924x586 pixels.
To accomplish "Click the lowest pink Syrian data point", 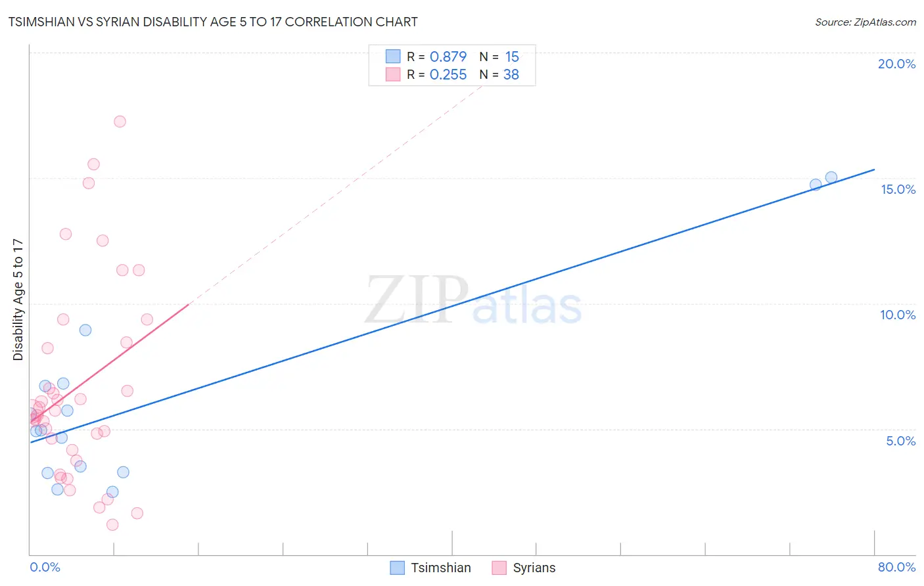I will click(112, 524).
